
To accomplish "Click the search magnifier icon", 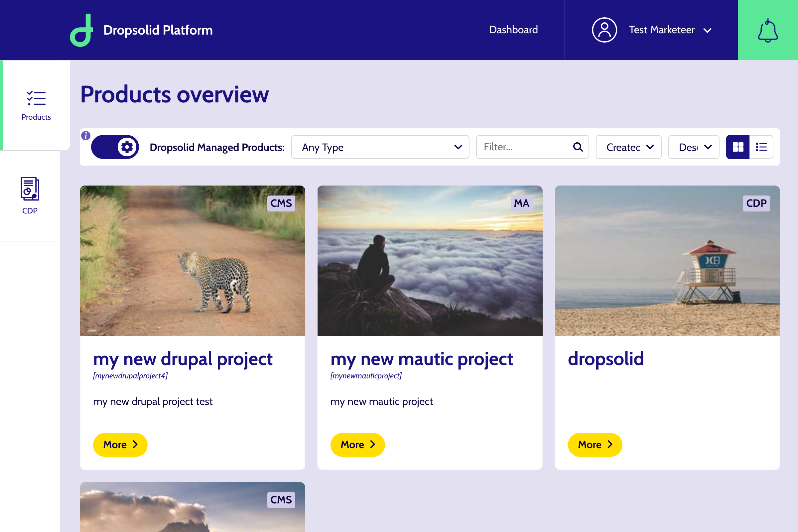I will pyautogui.click(x=578, y=147).
